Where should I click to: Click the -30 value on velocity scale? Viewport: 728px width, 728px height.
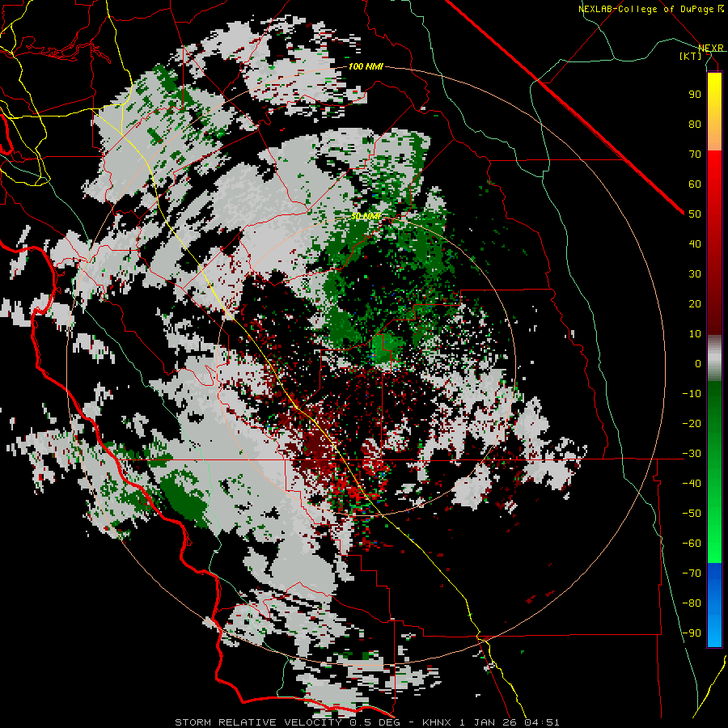[x=692, y=454]
